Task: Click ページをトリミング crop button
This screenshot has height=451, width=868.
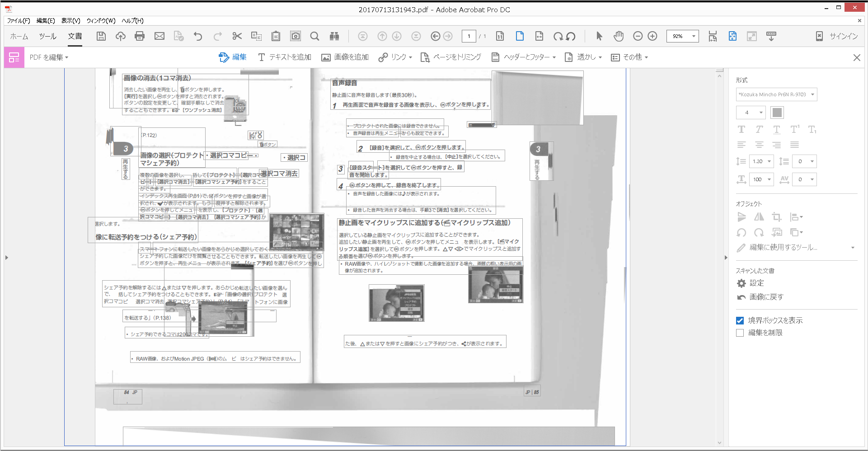Action: [x=450, y=57]
